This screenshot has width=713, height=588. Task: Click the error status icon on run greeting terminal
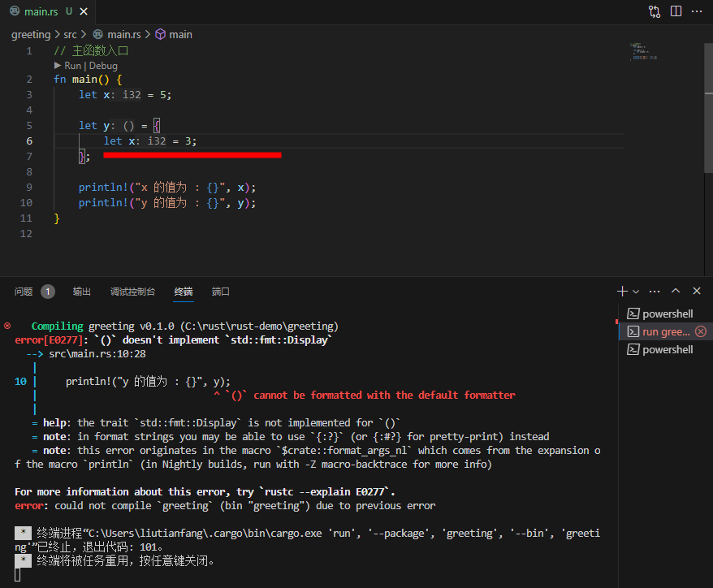701,331
